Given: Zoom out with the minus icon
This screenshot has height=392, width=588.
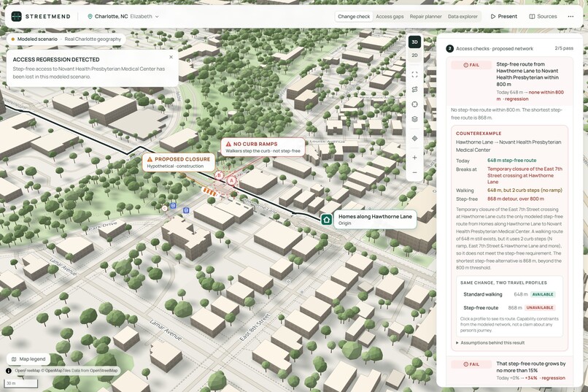Looking at the screenshot, I should tap(414, 172).
